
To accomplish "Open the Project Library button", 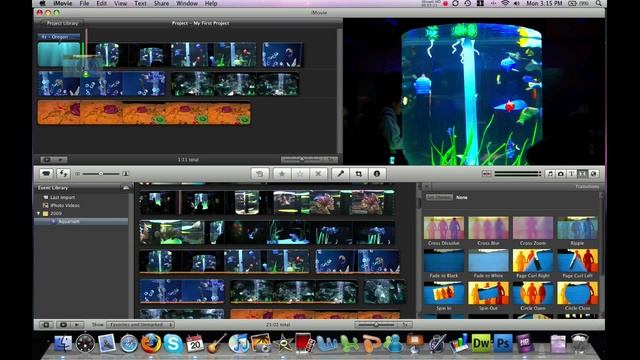I will 62,23.
